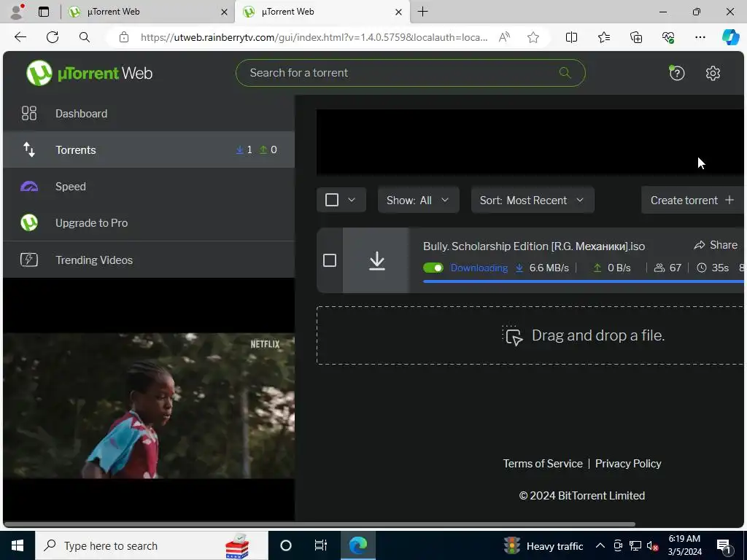
Task: Click the horizontal scrollbar at page bottom
Action: point(320,524)
